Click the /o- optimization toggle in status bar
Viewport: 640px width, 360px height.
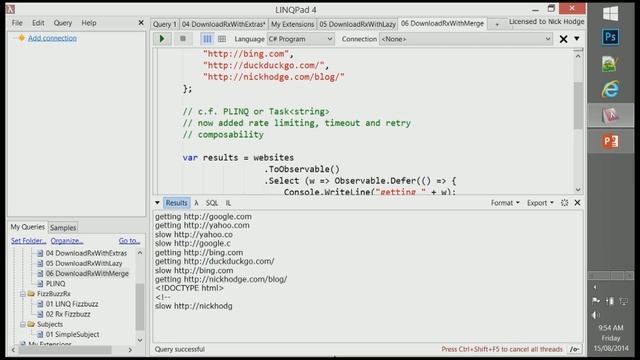point(574,349)
